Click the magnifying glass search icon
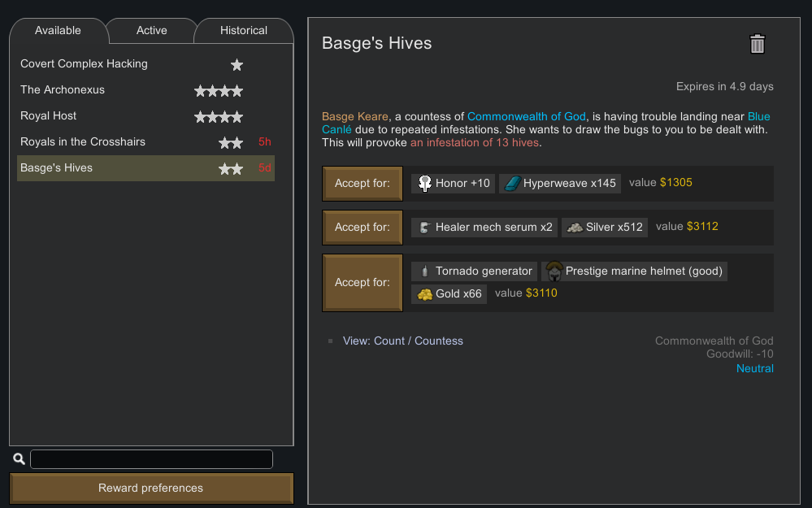This screenshot has width=812, height=508. 20,458
